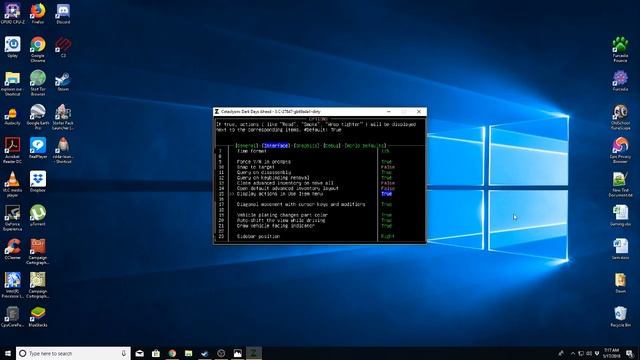
Task: Open the Action Center notification icon
Action: [x=629, y=353]
